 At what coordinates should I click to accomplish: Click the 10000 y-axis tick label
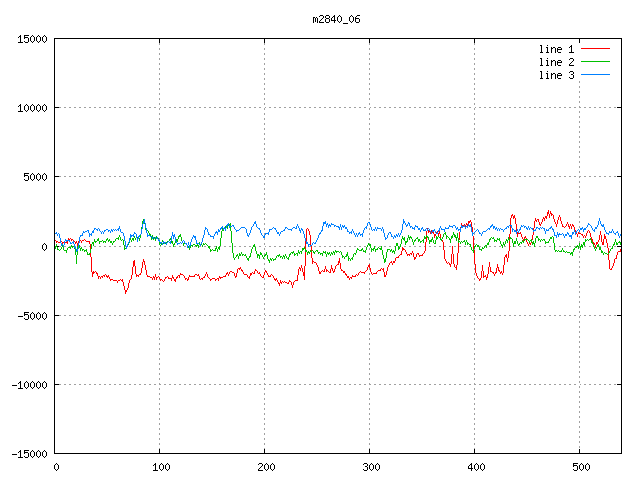[32, 108]
